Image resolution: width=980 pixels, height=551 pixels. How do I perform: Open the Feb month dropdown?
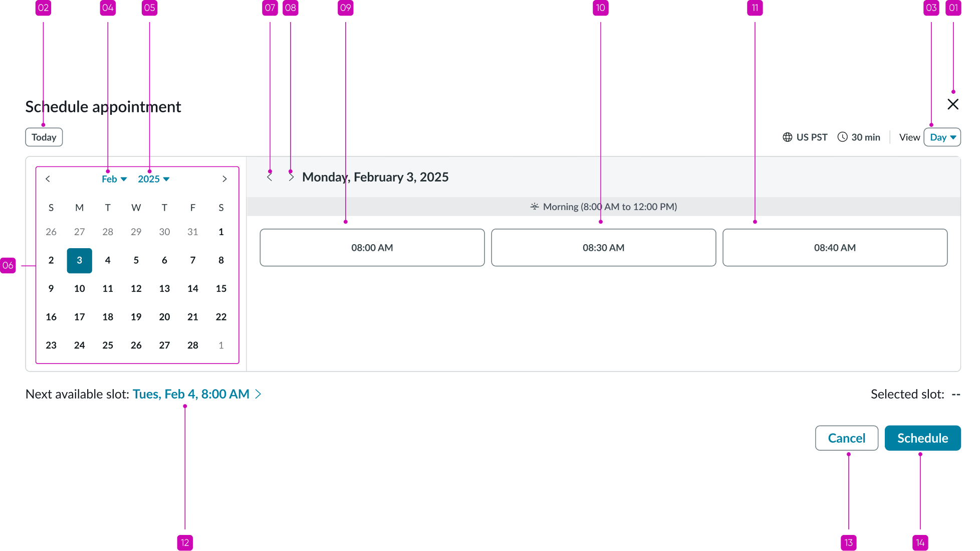click(114, 178)
